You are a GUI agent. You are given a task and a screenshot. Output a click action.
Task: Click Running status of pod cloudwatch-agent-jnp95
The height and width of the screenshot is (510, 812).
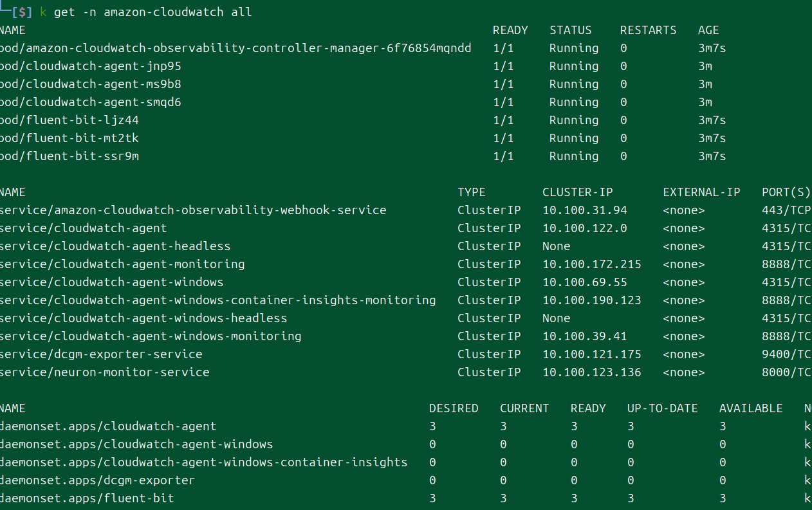[x=574, y=66]
